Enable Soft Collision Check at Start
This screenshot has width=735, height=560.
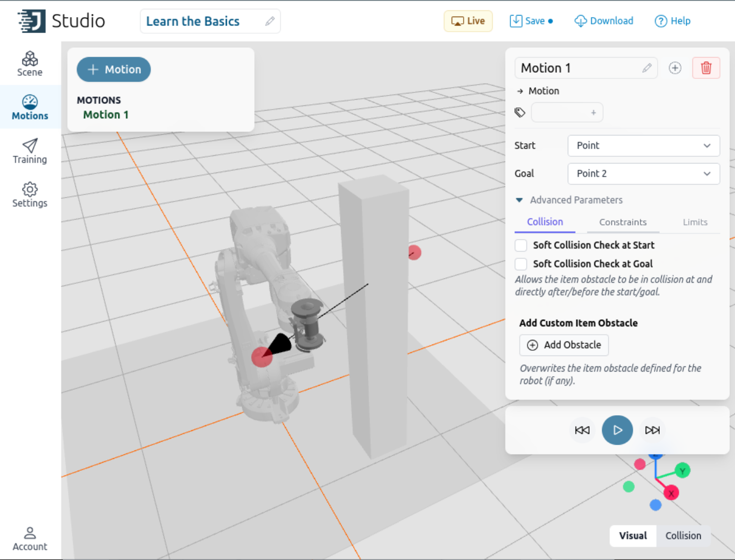pyautogui.click(x=521, y=245)
